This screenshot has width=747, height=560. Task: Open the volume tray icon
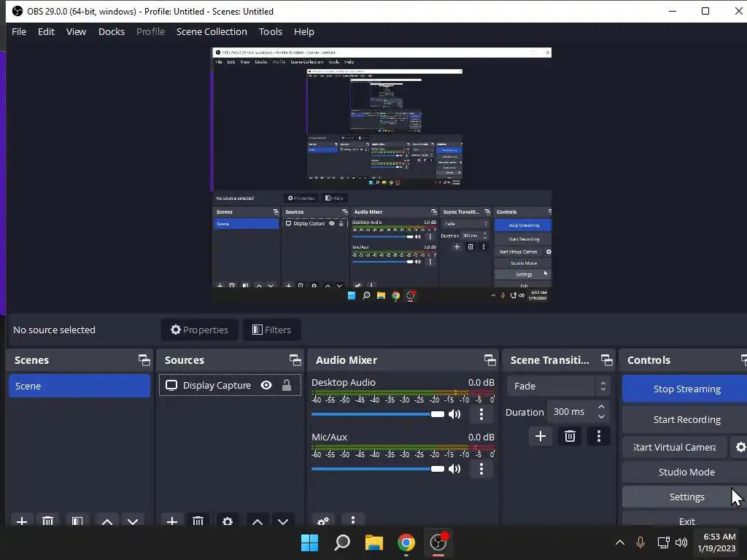tap(681, 542)
